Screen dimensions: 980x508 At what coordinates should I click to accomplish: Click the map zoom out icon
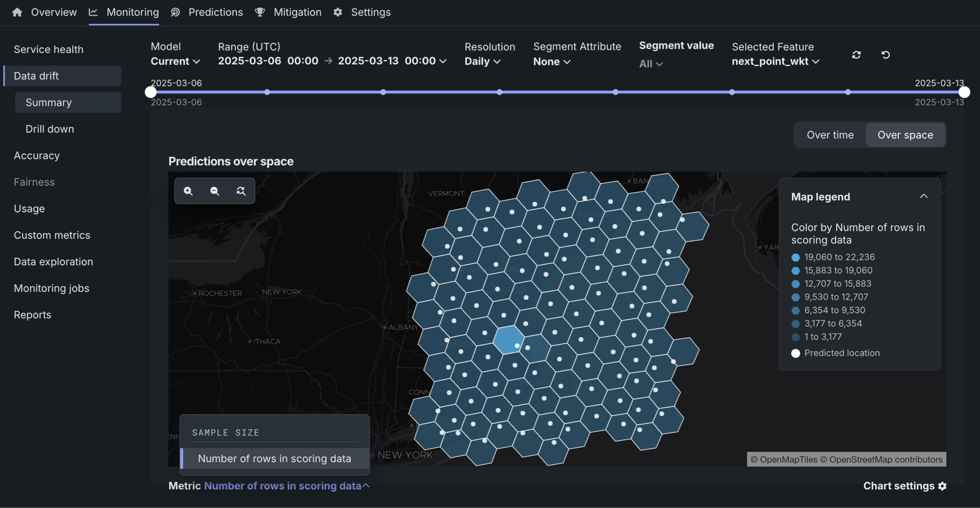215,191
